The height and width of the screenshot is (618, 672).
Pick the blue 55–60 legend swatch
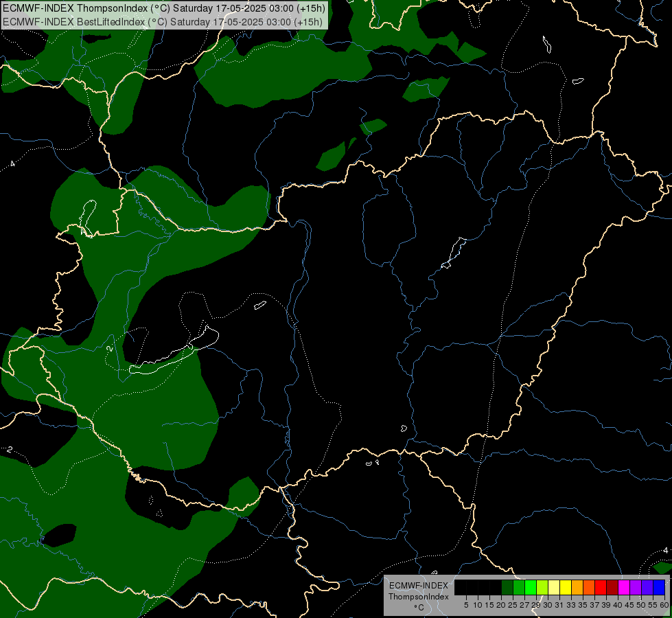click(659, 587)
